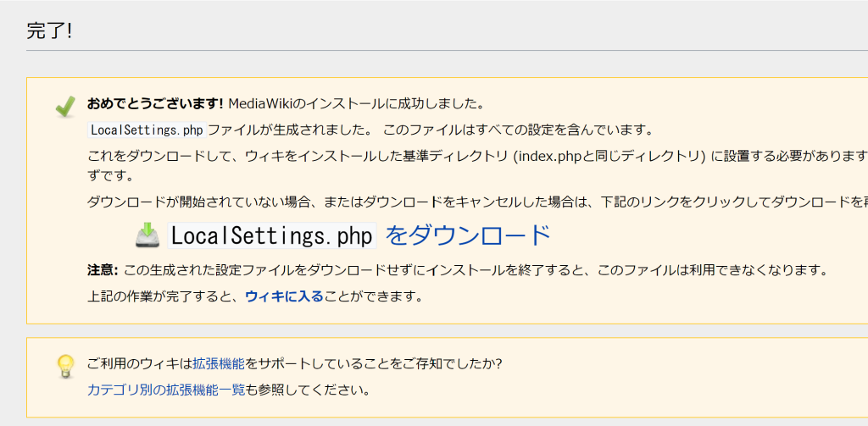Click the small inline LocalSettings.php code label
Viewport: 868px width, 426px height.
147,130
